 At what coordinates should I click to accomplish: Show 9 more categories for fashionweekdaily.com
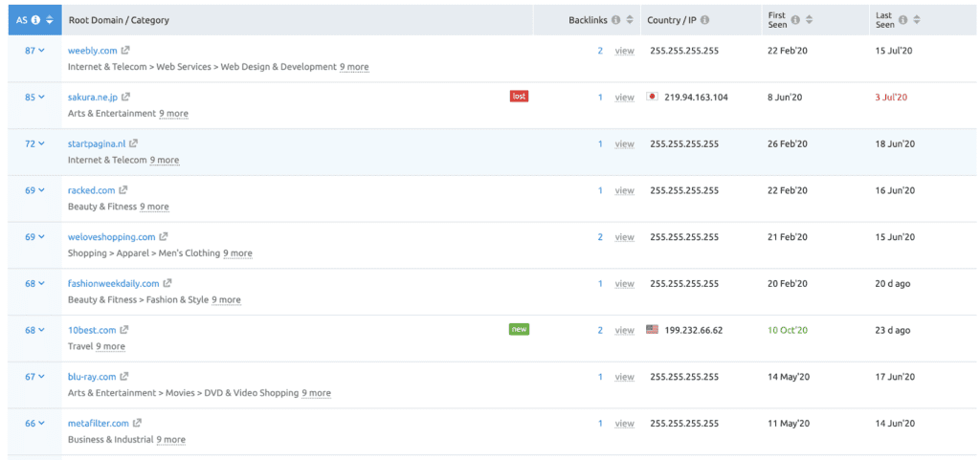[226, 299]
